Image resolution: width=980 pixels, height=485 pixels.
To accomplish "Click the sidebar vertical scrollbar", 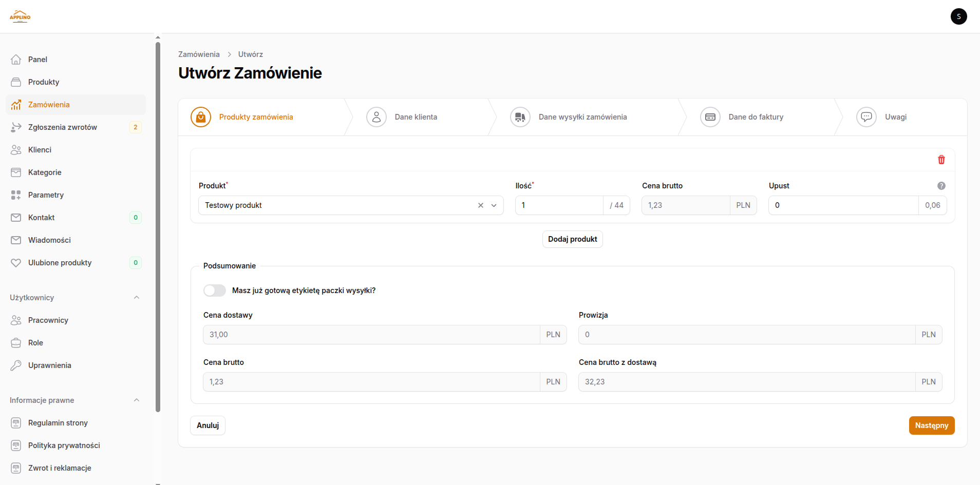I will (x=158, y=226).
